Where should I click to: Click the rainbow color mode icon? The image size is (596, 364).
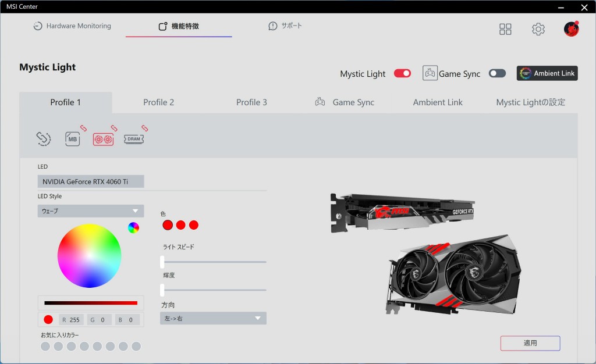[x=133, y=228]
